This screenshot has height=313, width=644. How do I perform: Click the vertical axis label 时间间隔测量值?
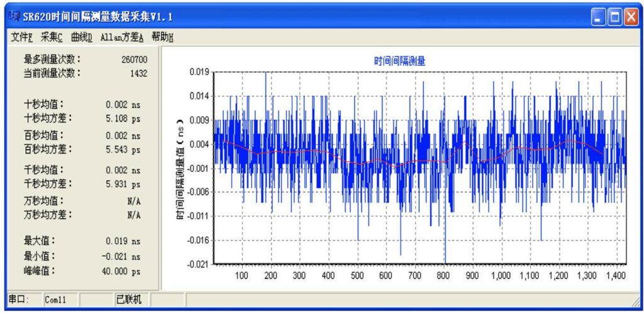coord(180,169)
